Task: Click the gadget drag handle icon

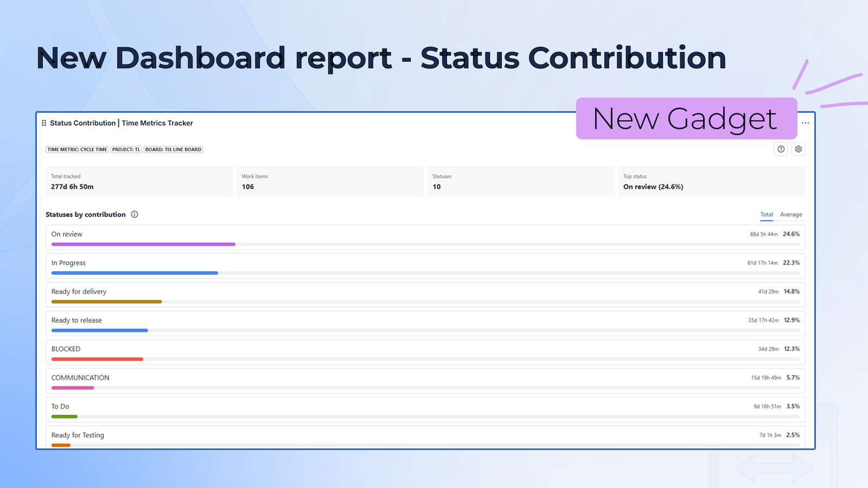Action: coord(44,123)
